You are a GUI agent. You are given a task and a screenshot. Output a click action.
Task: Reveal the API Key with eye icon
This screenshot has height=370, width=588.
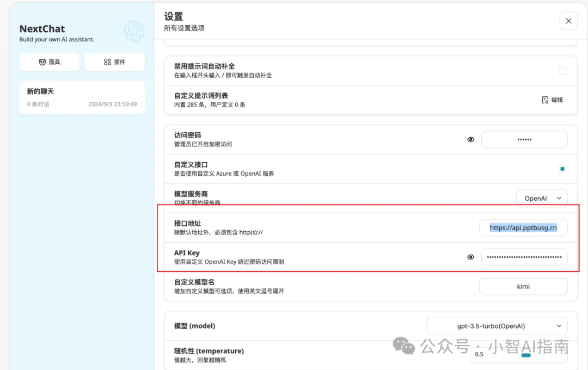click(x=470, y=257)
